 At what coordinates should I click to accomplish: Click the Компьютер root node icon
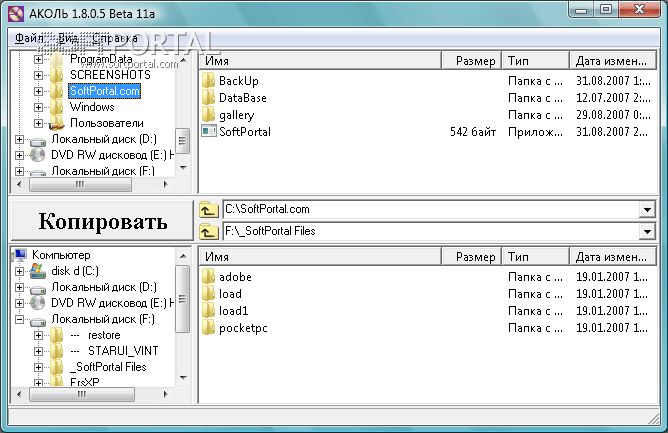[x=20, y=255]
